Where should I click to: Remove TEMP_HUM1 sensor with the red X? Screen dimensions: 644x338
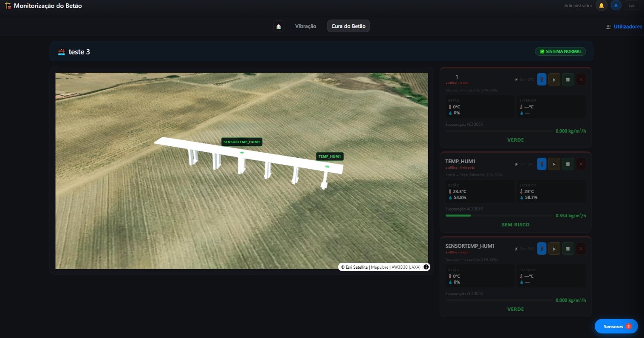[x=581, y=164]
